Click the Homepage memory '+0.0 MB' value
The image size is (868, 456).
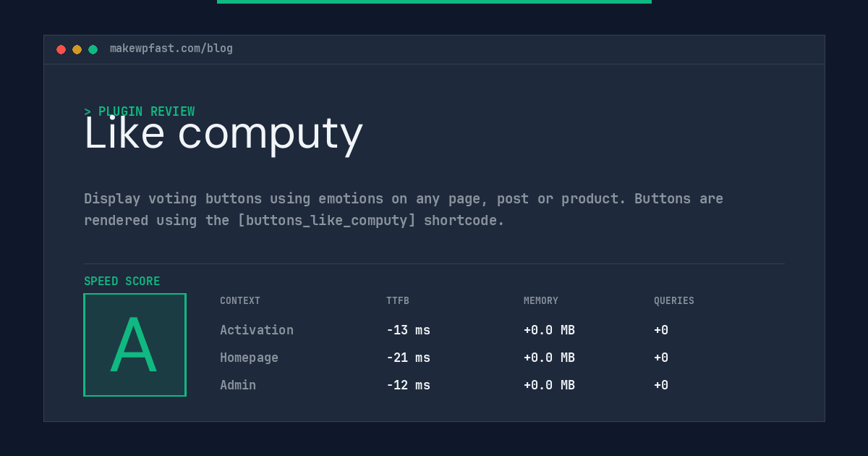pyautogui.click(x=549, y=358)
